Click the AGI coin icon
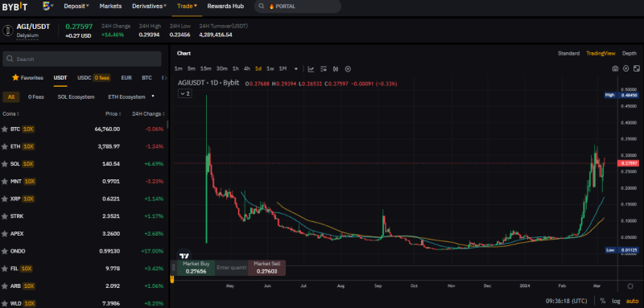644x308 pixels. click(x=7, y=31)
